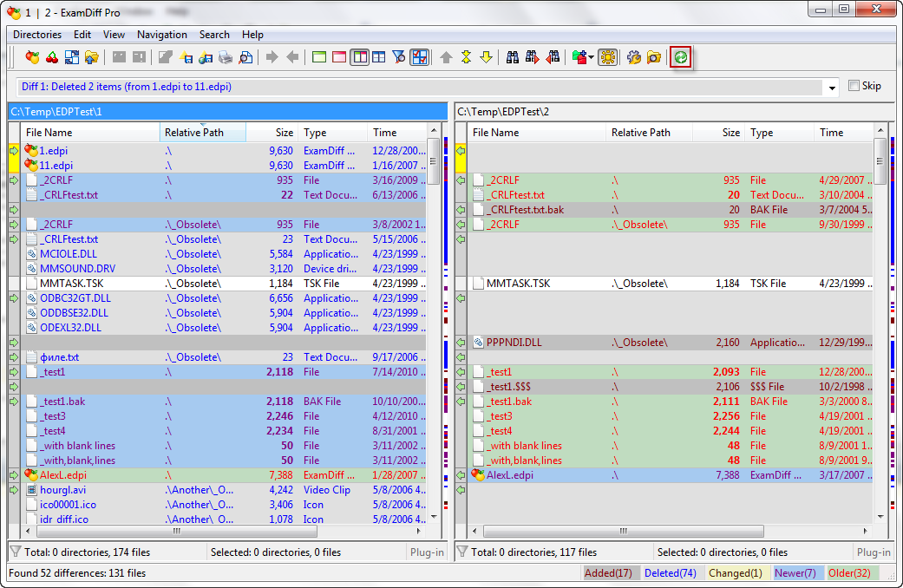The image size is (903, 588).
Task: Select _test1.$$$ in the right pane
Action: tap(671, 387)
